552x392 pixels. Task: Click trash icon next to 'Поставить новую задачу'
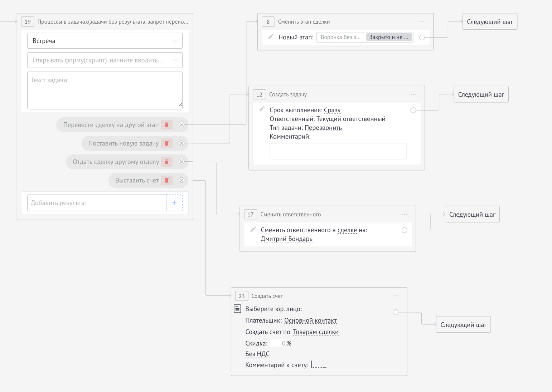(x=167, y=143)
